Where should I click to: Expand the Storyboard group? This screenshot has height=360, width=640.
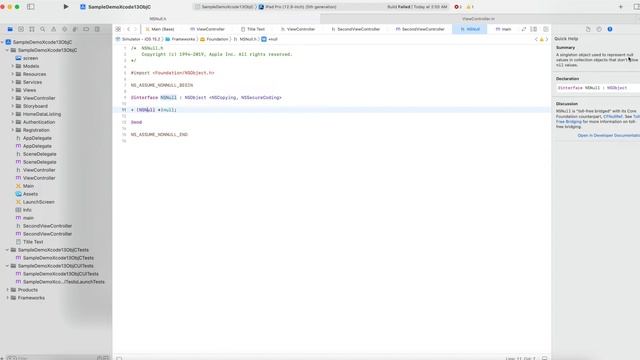[x=13, y=106]
